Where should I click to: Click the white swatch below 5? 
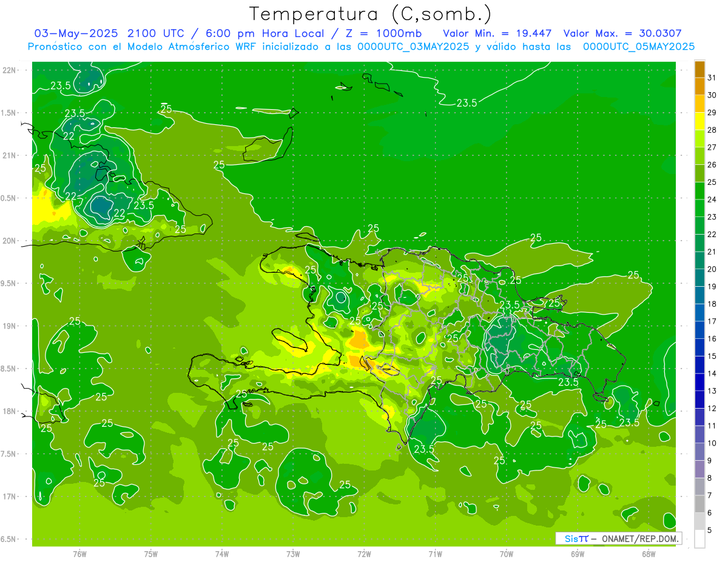699,539
